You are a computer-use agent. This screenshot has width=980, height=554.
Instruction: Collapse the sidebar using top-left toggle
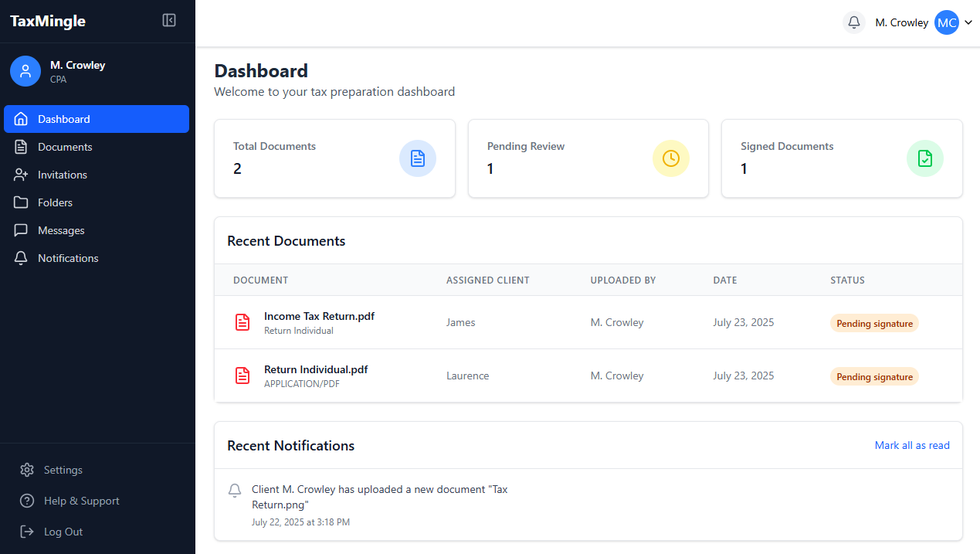click(x=169, y=20)
